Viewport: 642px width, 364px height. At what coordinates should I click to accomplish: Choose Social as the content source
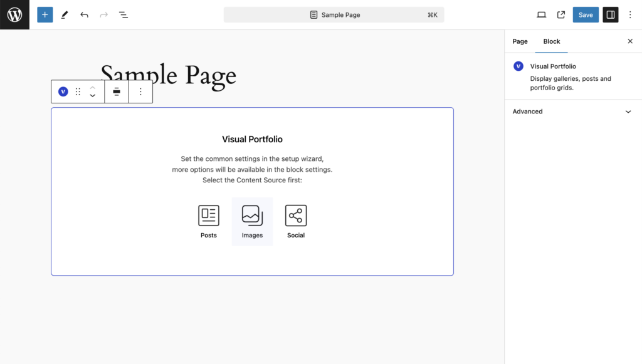[296, 222]
